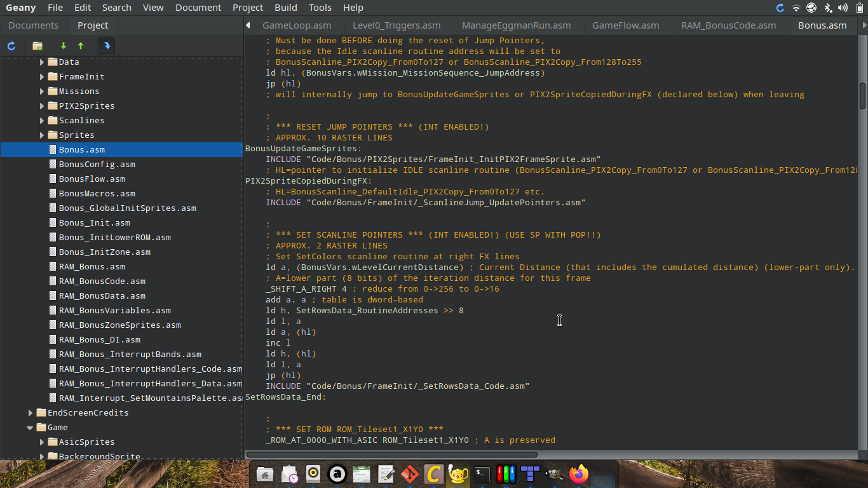Open the home folder in the dock
The image size is (868, 488).
click(x=265, y=474)
